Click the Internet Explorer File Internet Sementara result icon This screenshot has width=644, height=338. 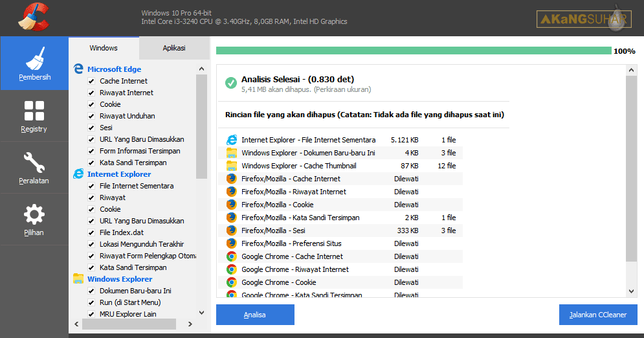pyautogui.click(x=232, y=140)
